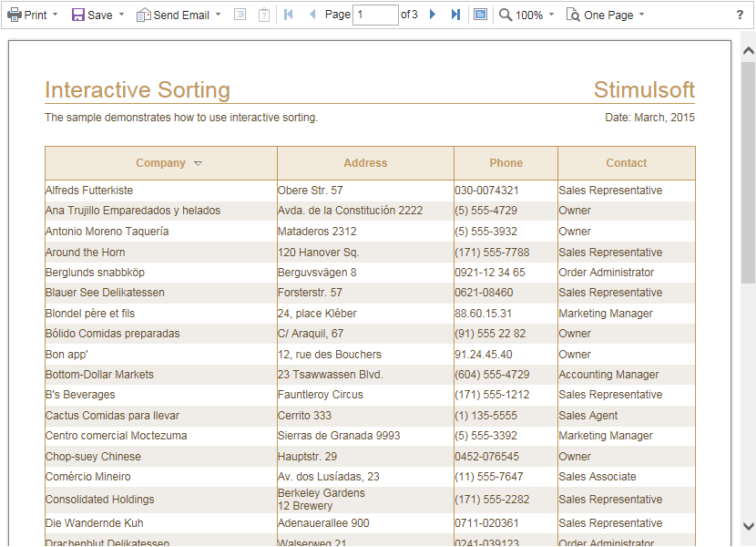Screen dimensions: 756x547
Task: Click phone number (604) 555-4729
Action: click(492, 375)
